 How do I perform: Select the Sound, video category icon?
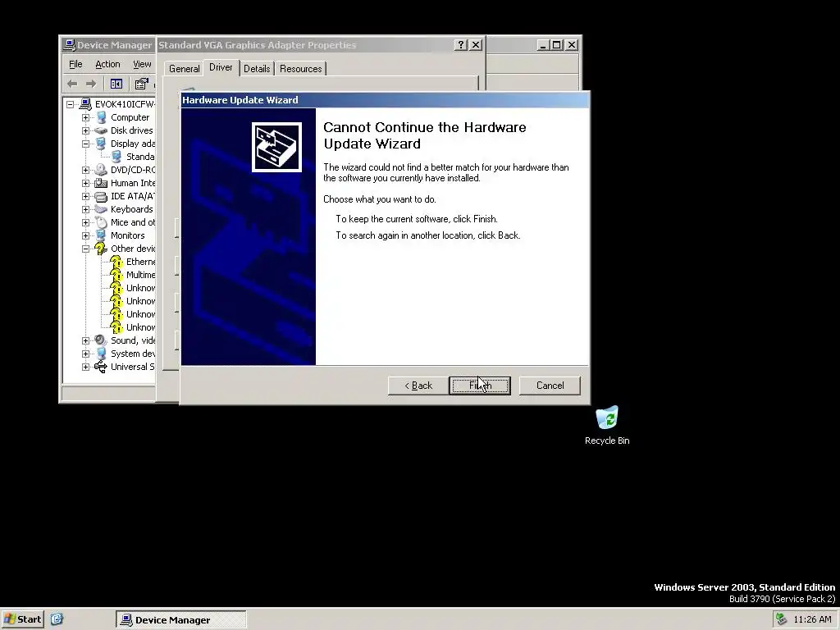tap(101, 340)
